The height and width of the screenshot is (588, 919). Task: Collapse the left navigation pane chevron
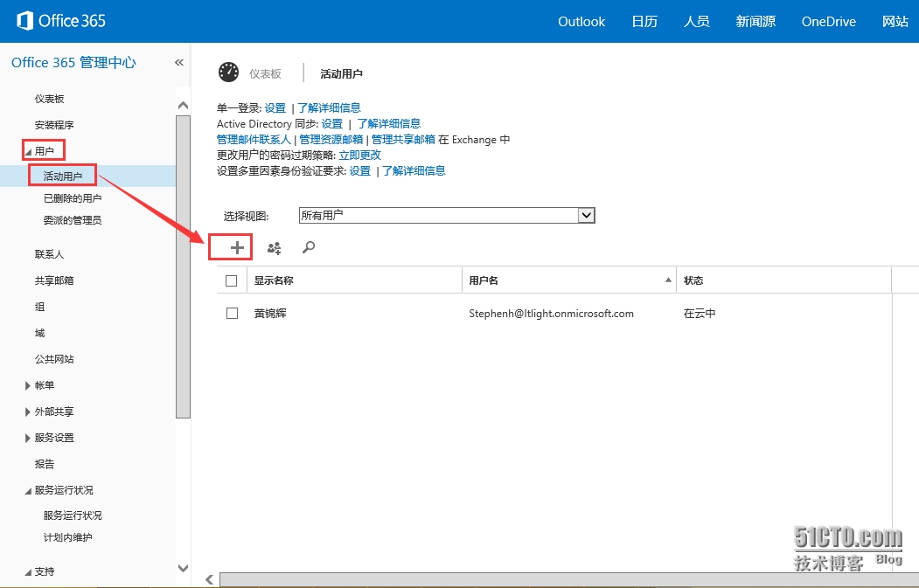(179, 63)
